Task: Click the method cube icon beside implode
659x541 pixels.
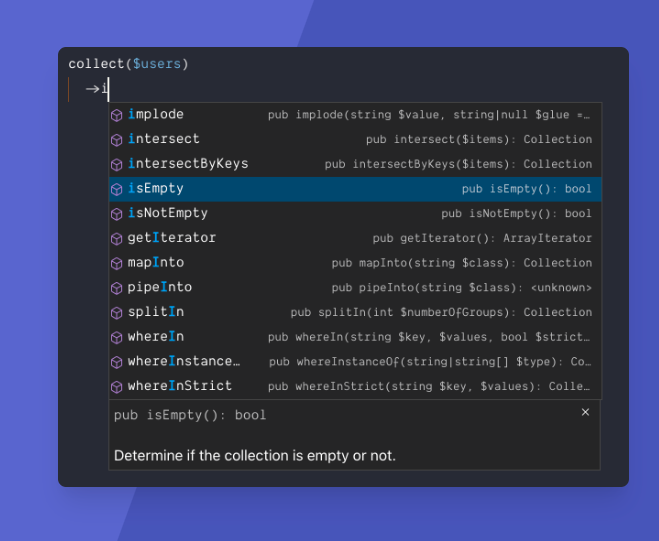Action: click(x=116, y=115)
